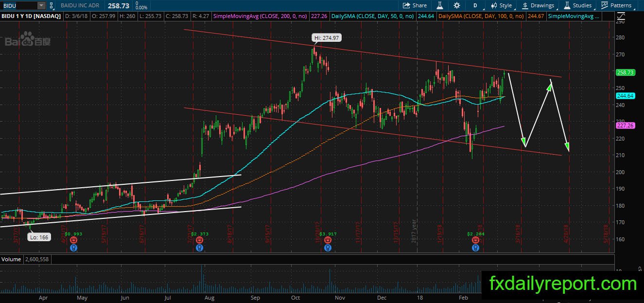Click the blue lightbulb icon below $2.373

(200, 248)
